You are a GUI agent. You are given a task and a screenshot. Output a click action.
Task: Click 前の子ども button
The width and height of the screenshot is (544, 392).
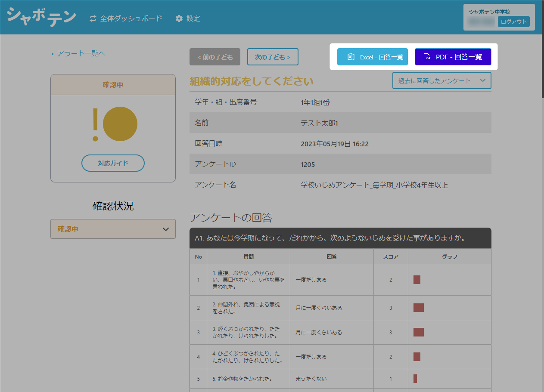coord(215,57)
